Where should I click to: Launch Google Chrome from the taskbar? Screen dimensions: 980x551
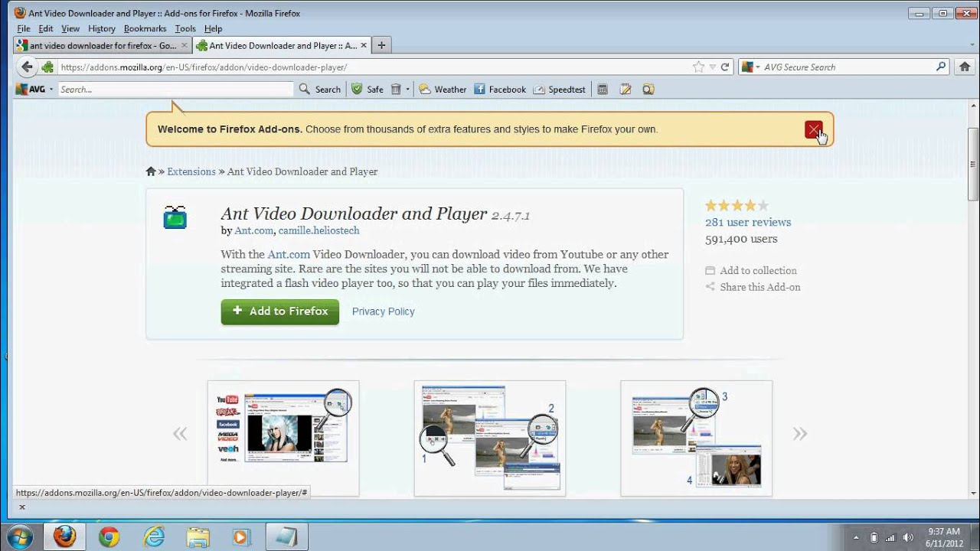(109, 537)
